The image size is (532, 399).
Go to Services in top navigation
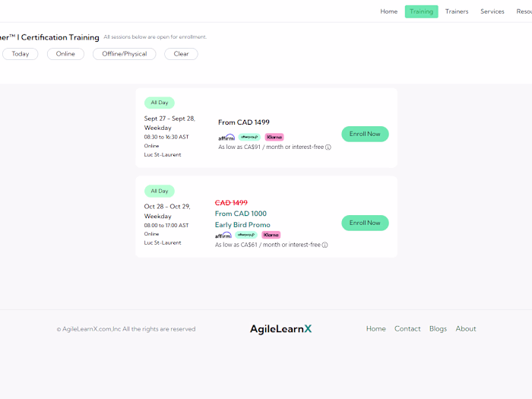click(x=492, y=11)
